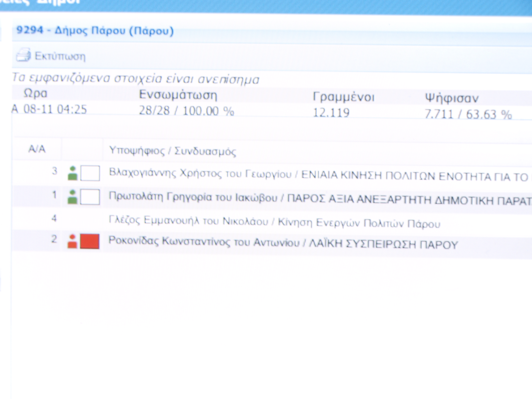Click green person icon in Βλαχογιάννης row
Viewport: 532px width, 399px height.
click(72, 173)
